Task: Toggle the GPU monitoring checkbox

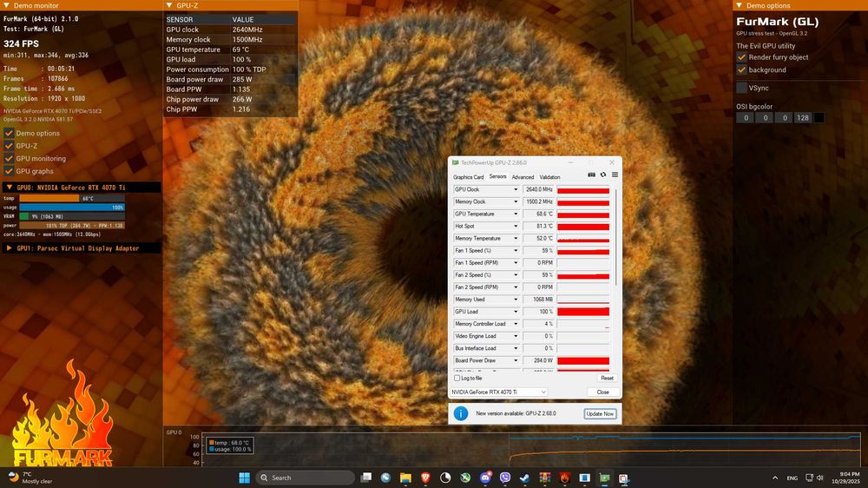Action: pos(9,158)
